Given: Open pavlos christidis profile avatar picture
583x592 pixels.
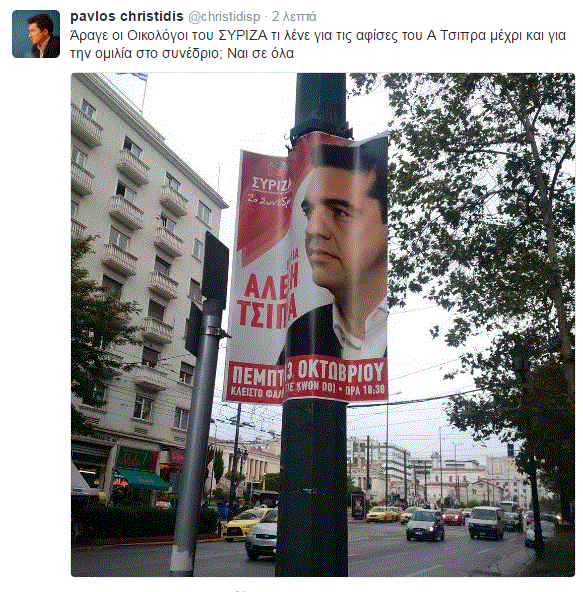Looking at the screenshot, I should click(x=36, y=34).
